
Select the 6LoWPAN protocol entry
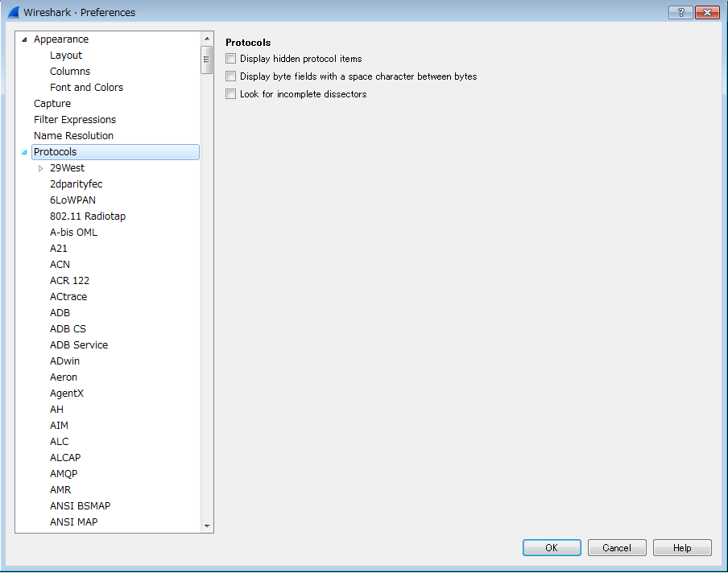click(72, 200)
